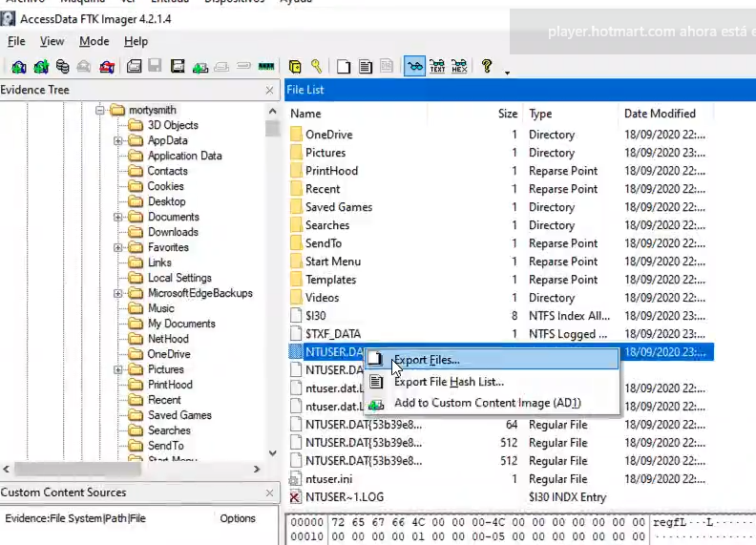Select Saved Games row in File List
This screenshot has height=545, width=756.
click(499, 207)
